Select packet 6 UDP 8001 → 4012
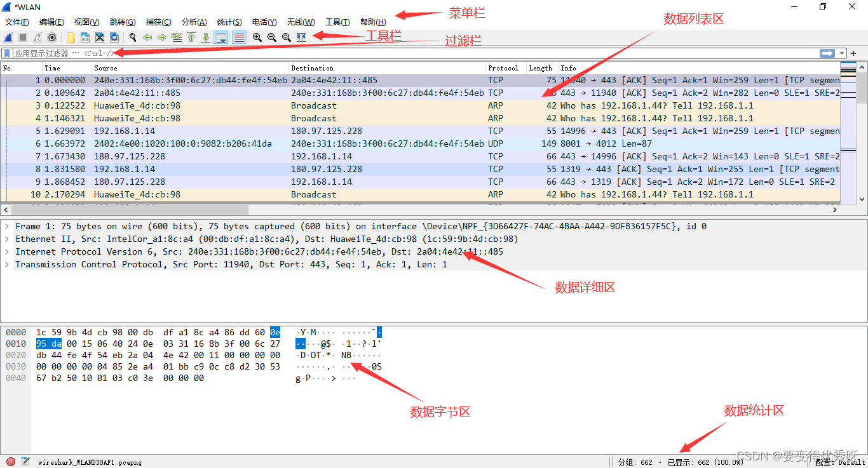 point(421,144)
